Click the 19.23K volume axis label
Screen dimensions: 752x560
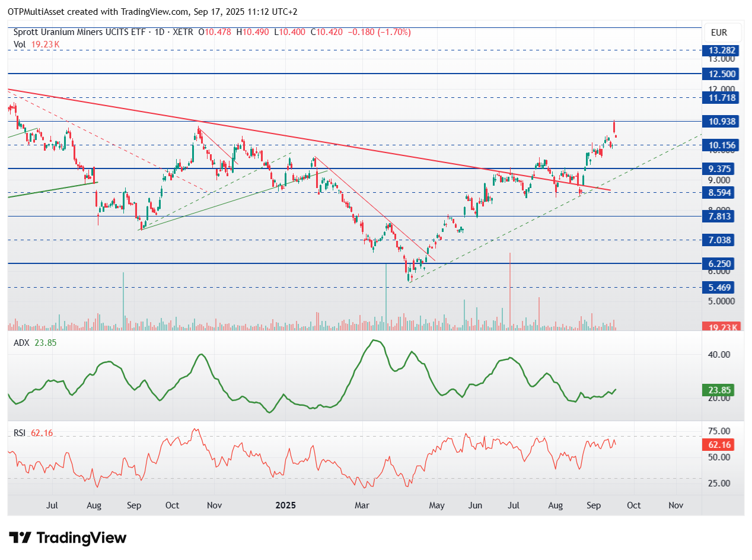(721, 327)
